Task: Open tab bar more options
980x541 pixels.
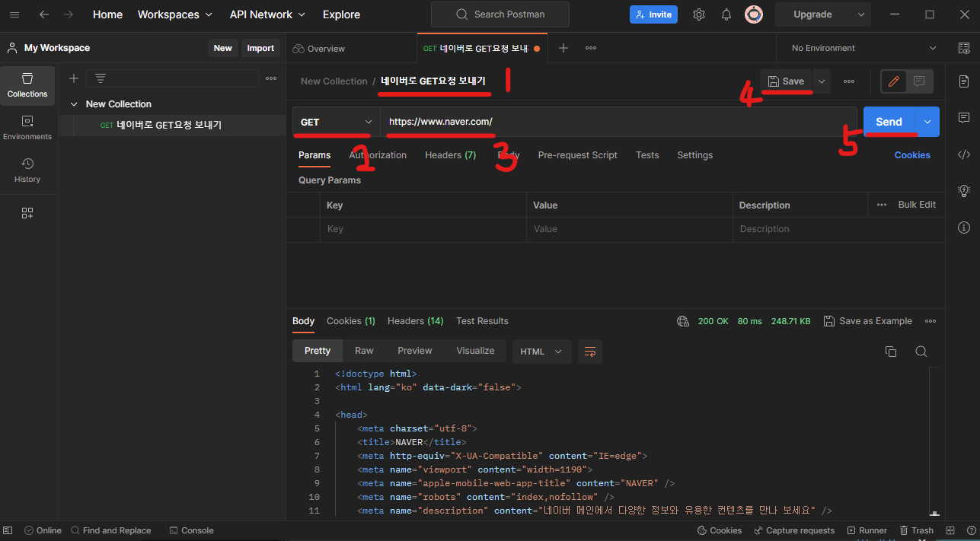Action: pos(591,48)
